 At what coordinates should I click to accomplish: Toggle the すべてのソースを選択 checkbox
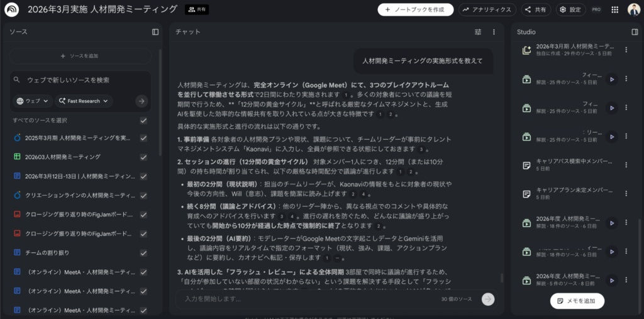point(144,120)
